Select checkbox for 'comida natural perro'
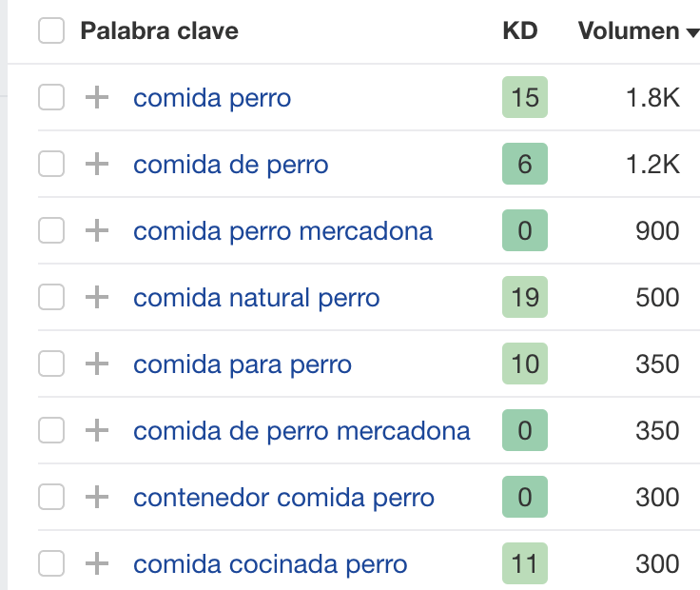The image size is (700, 590). (51, 297)
